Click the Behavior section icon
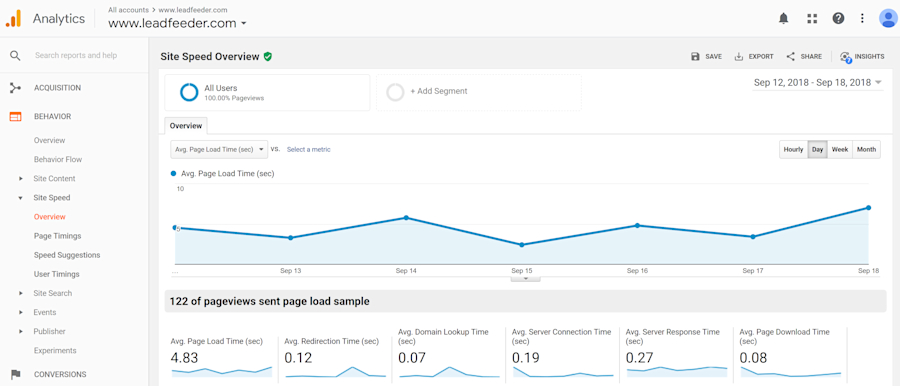Screen dimensions: 900x386 [x=15, y=117]
